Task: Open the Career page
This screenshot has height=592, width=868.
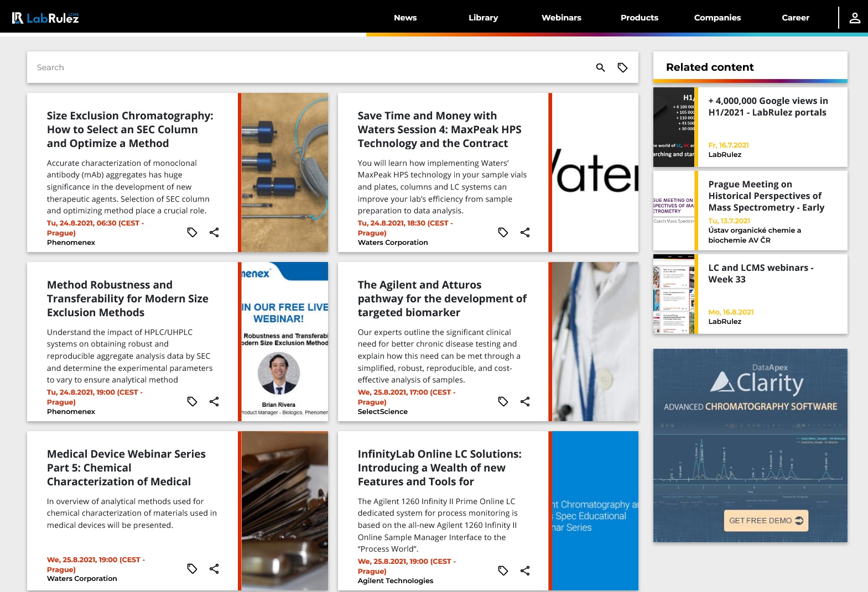Action: [x=795, y=18]
